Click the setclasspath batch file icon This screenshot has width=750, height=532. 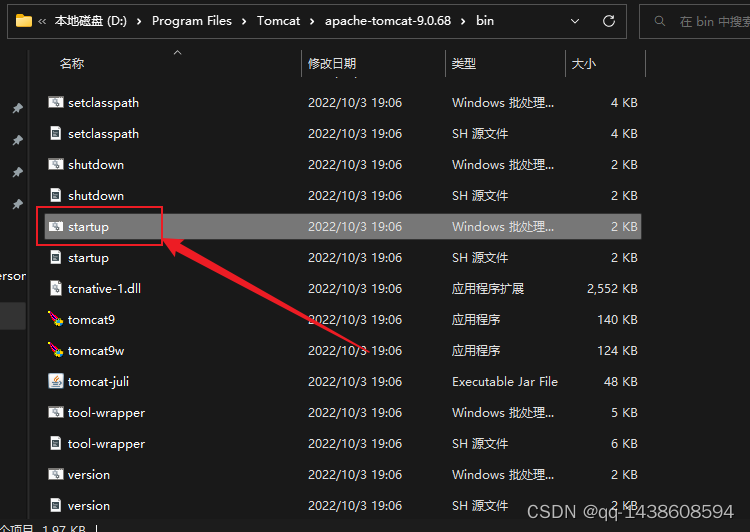tap(55, 102)
